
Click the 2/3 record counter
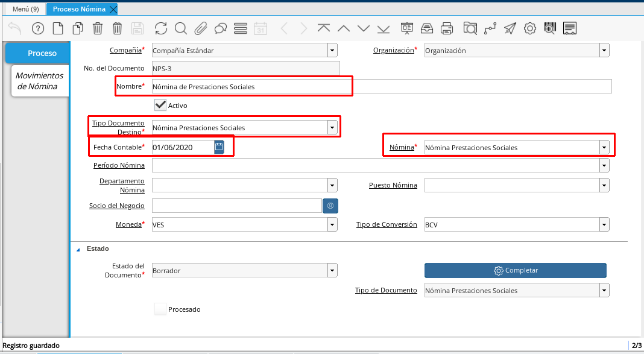(637, 346)
